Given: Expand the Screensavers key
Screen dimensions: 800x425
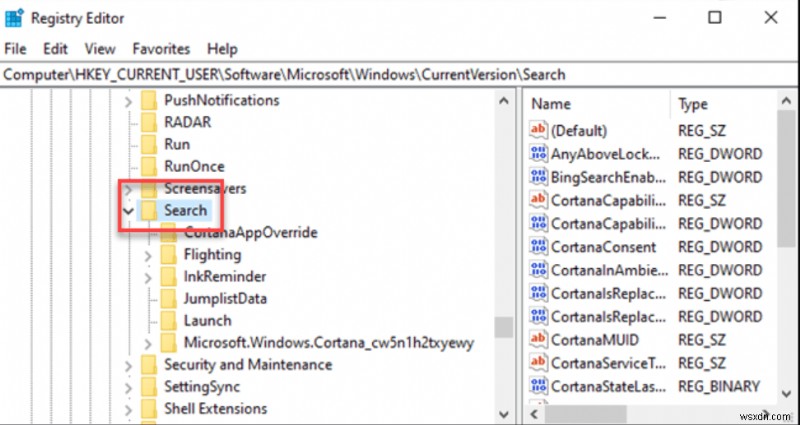Looking at the screenshot, I should (129, 190).
